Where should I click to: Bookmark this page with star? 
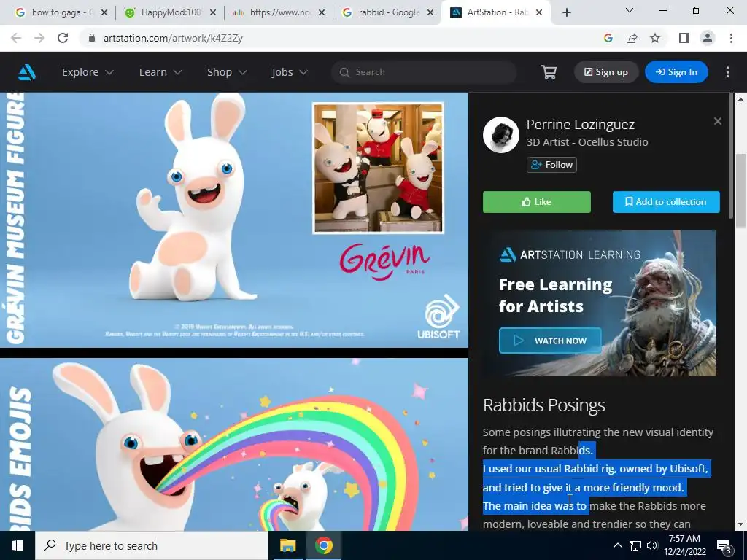655,38
